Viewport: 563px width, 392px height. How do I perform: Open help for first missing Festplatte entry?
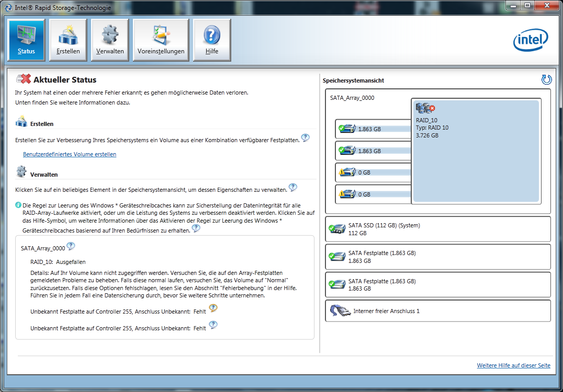[213, 308]
